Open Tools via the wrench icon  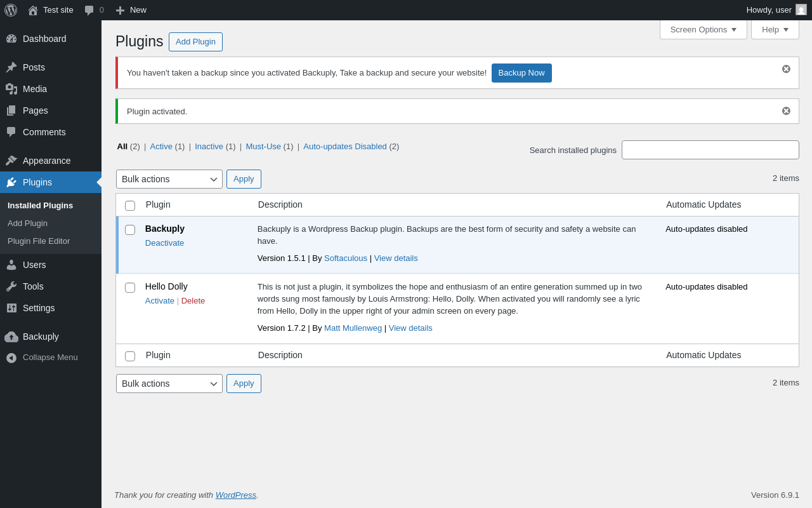pos(11,286)
